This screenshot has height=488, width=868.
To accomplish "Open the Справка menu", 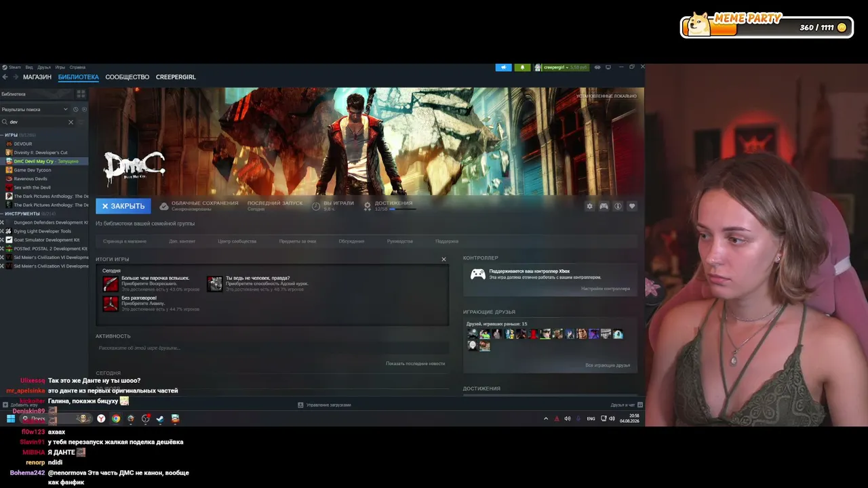I will pyautogui.click(x=77, y=67).
